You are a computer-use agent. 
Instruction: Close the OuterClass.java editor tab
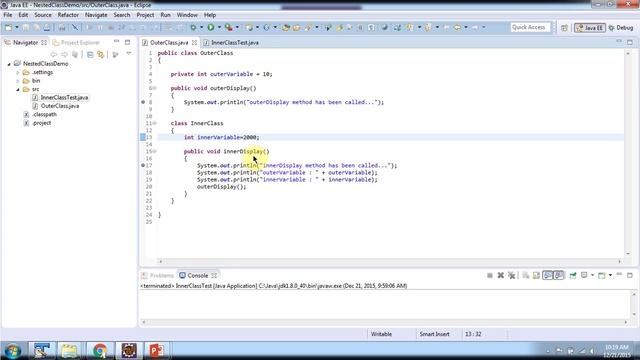click(x=194, y=42)
